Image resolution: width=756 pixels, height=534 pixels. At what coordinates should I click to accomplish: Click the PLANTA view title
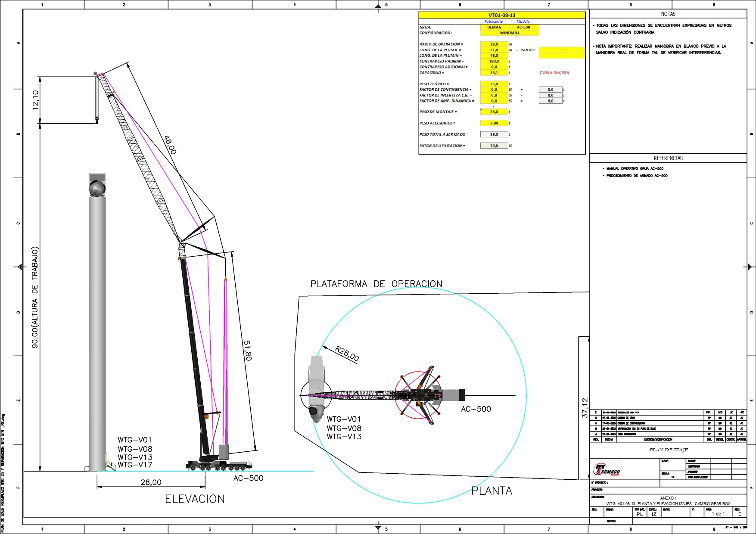click(x=492, y=491)
